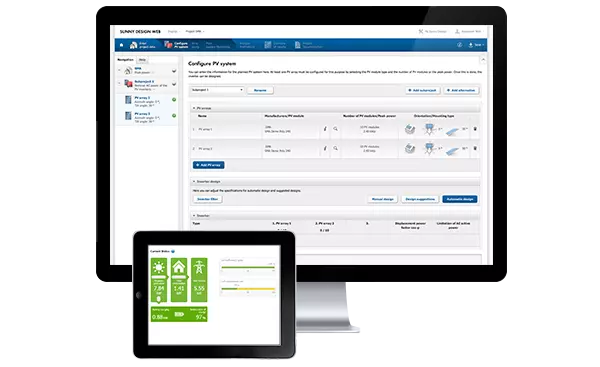The image size is (600, 367).
Task: Delete PV array 1 with trash icon
Action: [x=475, y=129]
